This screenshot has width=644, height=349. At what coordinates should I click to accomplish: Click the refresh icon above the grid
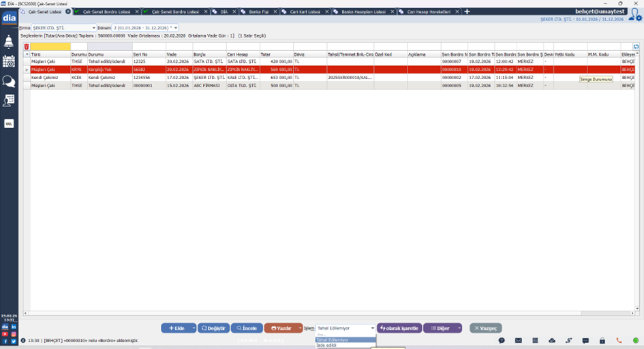(x=636, y=47)
